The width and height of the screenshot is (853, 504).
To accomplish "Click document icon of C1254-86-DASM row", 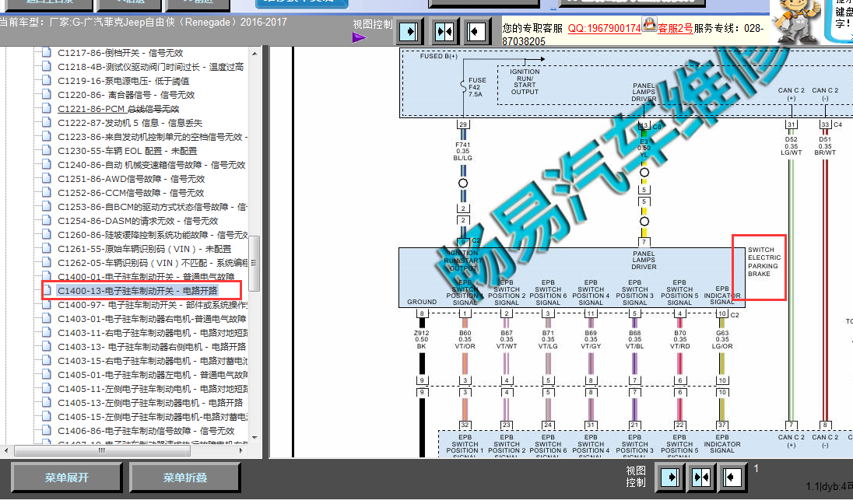I will [47, 221].
